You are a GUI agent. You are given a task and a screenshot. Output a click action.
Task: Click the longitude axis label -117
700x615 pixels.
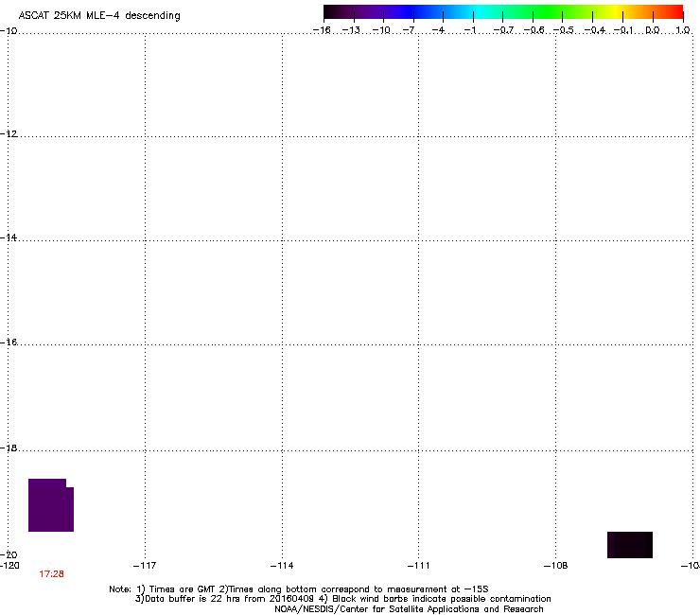tap(145, 566)
